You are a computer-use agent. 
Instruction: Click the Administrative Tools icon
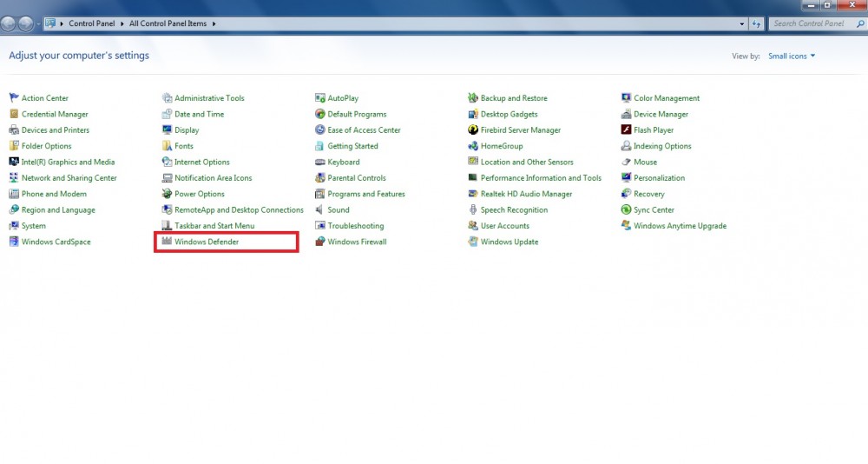(167, 98)
